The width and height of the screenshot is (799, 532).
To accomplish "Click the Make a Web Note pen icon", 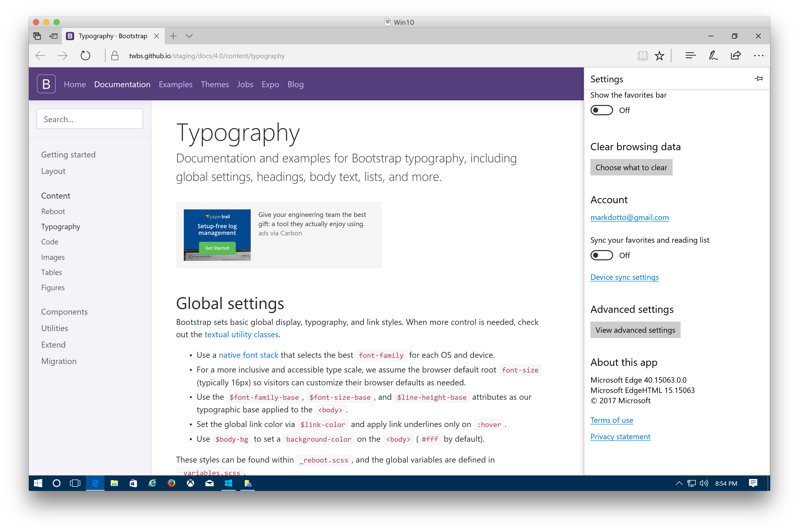I will [713, 56].
